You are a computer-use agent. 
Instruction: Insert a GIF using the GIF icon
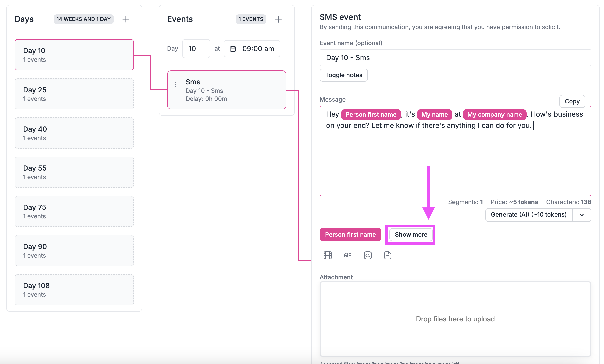click(x=347, y=255)
